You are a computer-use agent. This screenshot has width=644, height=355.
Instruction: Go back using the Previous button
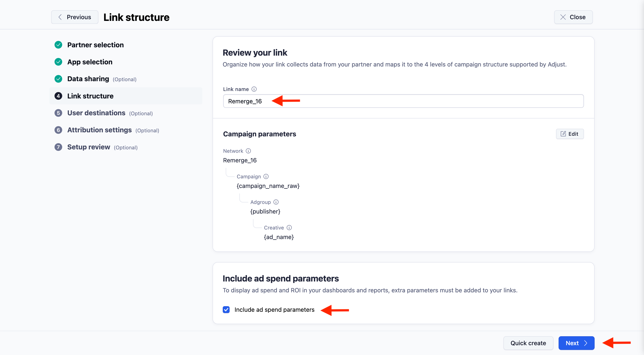point(75,17)
